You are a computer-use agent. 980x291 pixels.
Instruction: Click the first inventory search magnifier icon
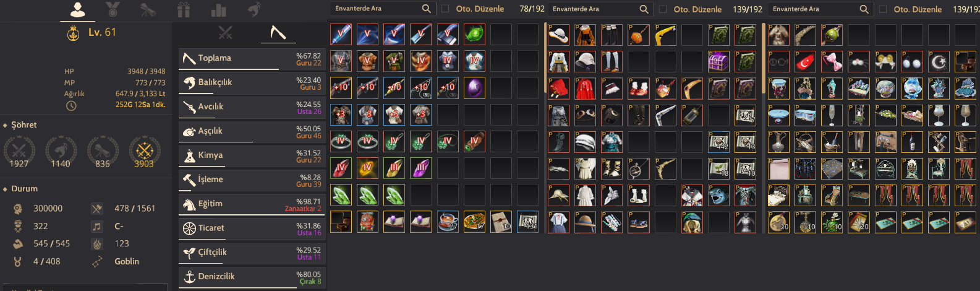tap(426, 9)
